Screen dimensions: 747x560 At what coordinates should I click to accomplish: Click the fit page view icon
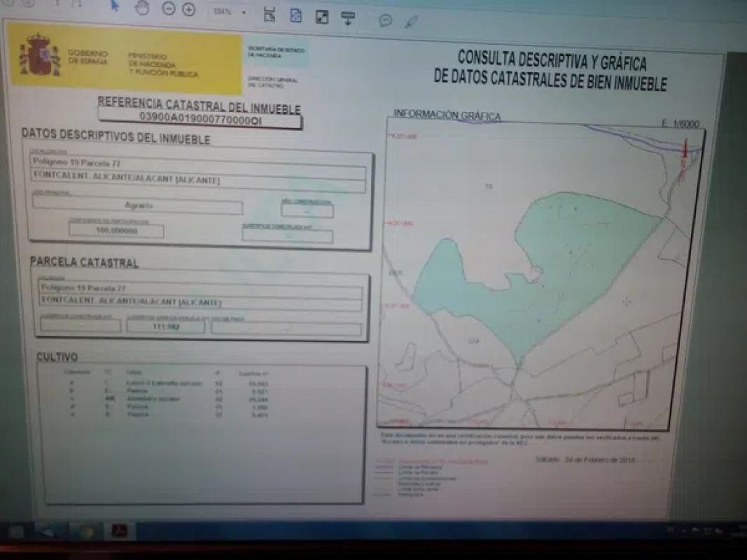pos(295,15)
